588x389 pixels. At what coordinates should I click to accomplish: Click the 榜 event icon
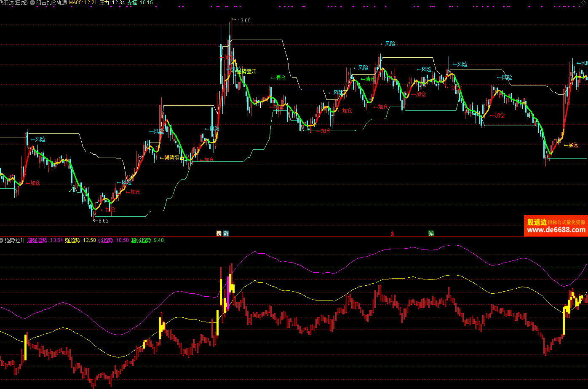(219, 233)
